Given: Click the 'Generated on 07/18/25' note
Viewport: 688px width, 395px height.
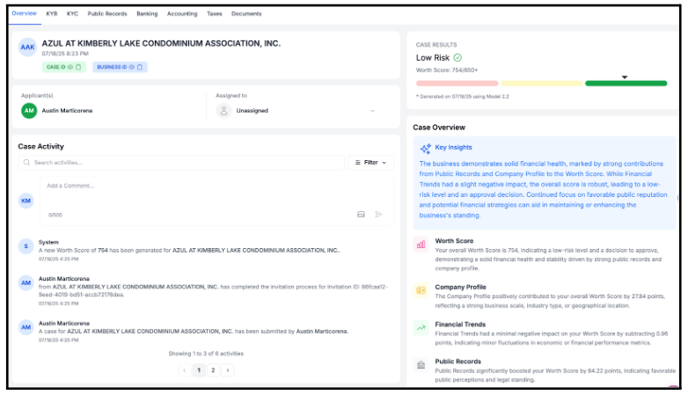Looking at the screenshot, I should pyautogui.click(x=463, y=97).
